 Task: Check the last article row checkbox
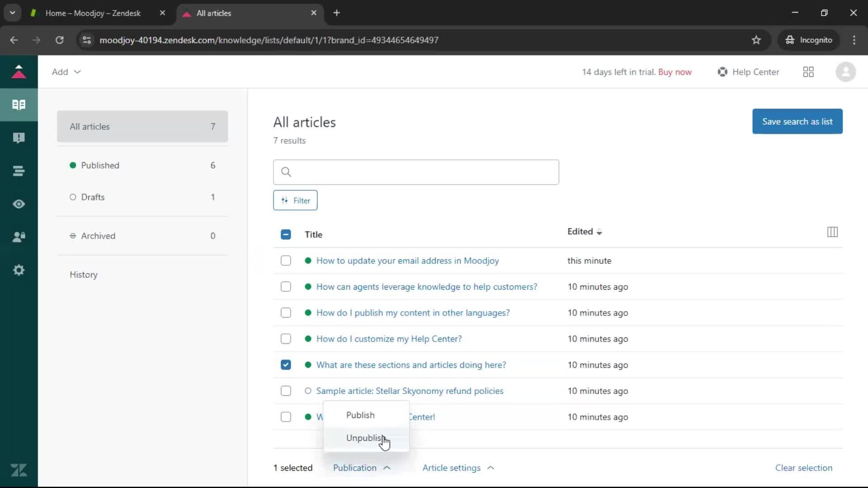coord(286,417)
